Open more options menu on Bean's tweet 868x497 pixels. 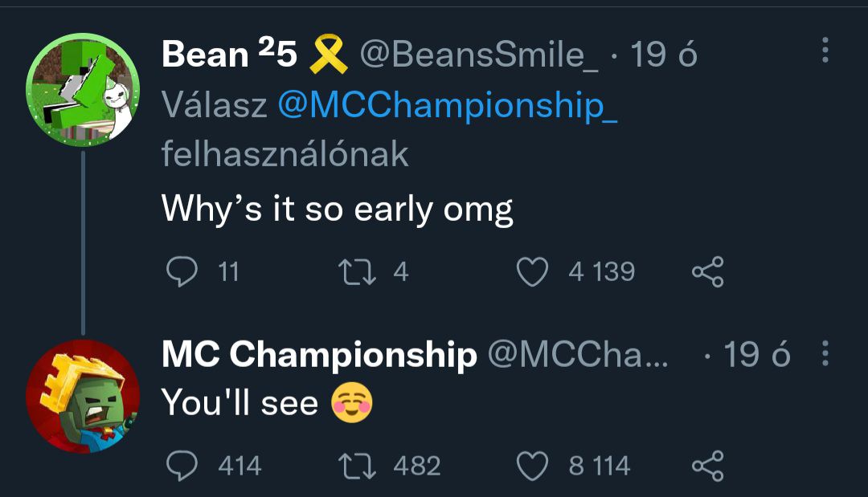(825, 50)
